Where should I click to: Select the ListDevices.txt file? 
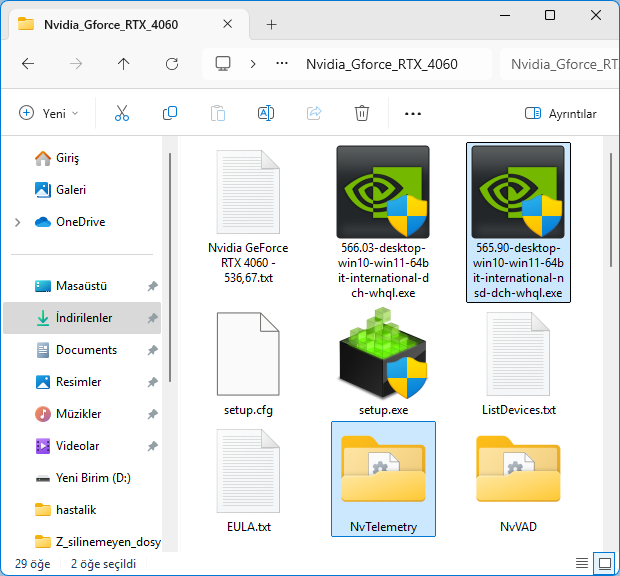(x=518, y=364)
